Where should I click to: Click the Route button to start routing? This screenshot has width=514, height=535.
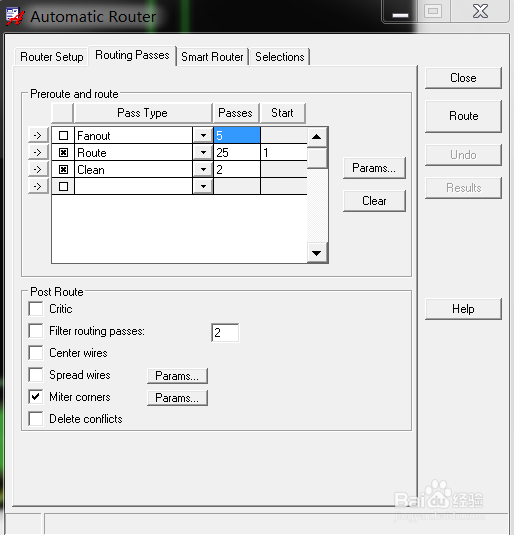pos(463,116)
